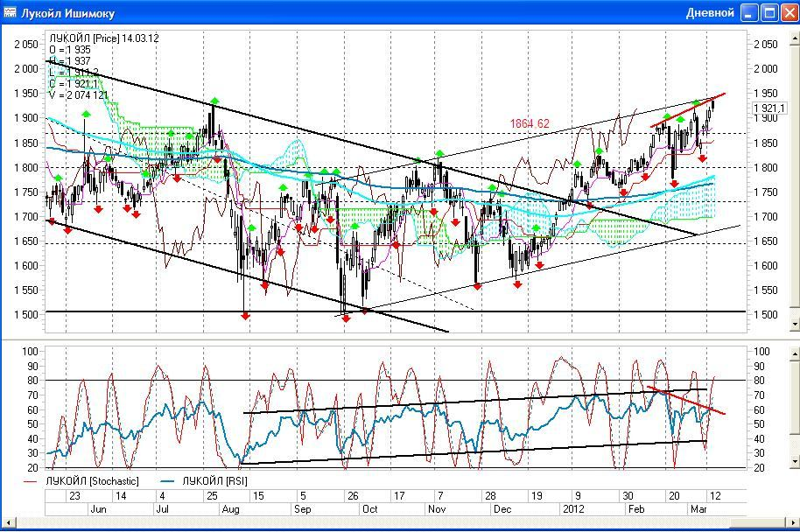Click the date label 12 on time axis

coord(715,496)
